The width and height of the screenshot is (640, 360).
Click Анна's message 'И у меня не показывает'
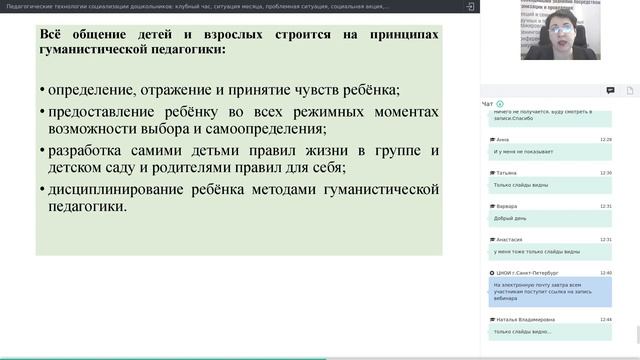[x=550, y=152]
